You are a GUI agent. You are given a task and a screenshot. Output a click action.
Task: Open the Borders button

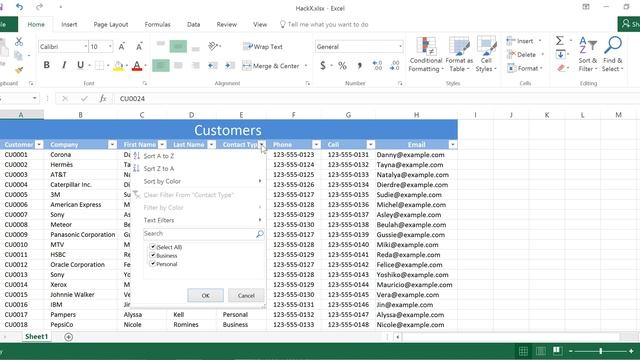(99, 65)
